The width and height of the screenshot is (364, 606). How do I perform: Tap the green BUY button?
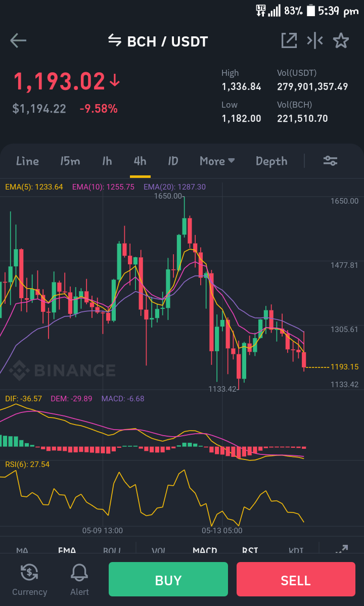168,579
